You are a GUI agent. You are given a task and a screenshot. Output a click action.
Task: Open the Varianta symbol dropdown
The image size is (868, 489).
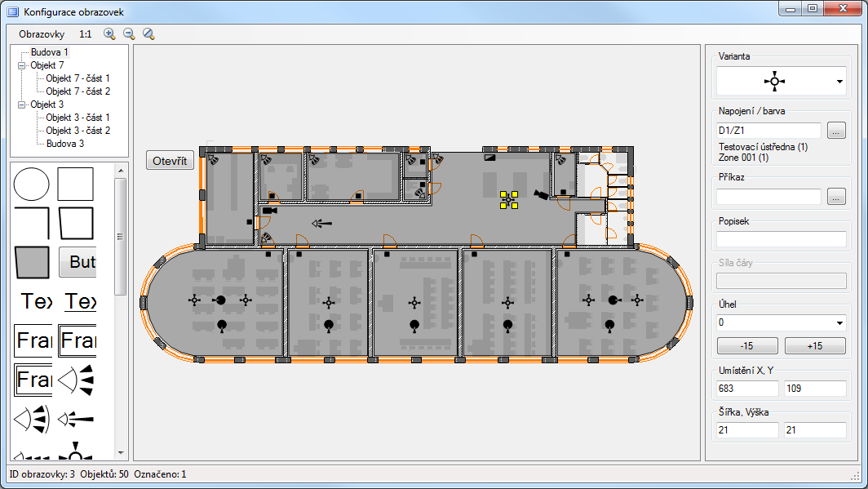(x=839, y=82)
